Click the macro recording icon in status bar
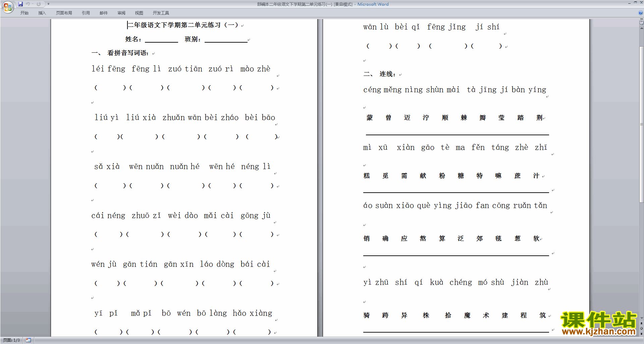The width and height of the screenshot is (644, 344). [29, 340]
